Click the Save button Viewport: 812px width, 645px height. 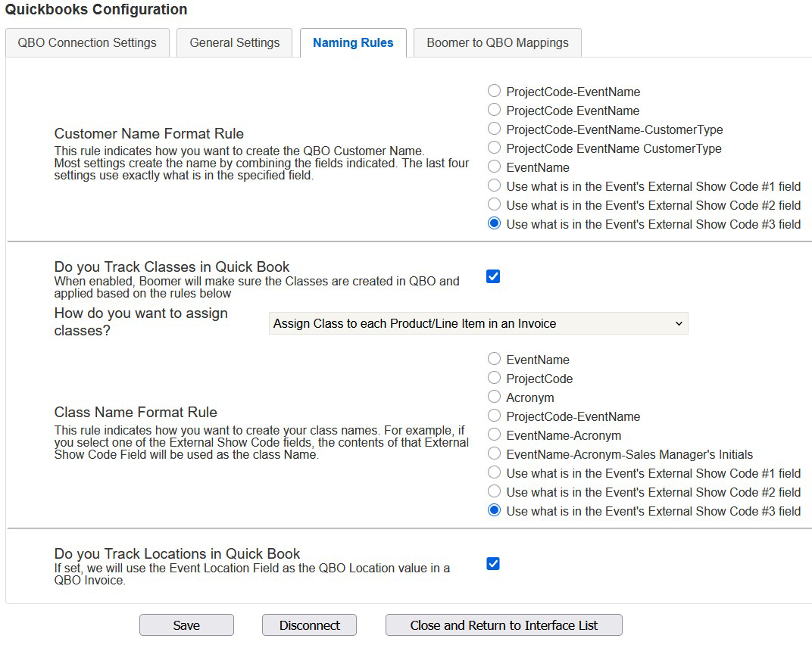pos(186,625)
